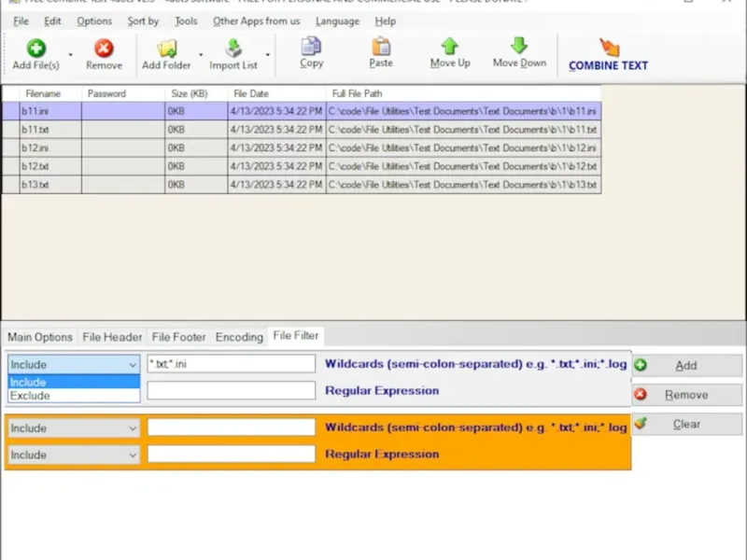Click the Remove filter button

(x=687, y=395)
